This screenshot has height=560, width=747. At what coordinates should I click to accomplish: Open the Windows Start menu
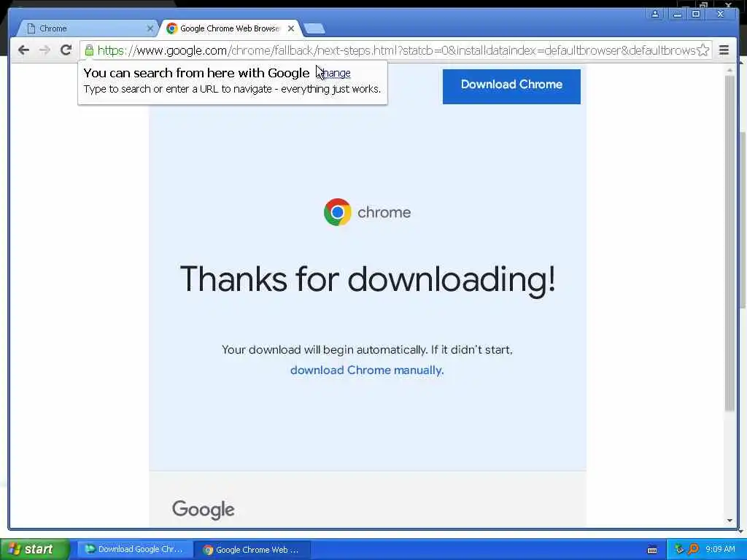coord(35,549)
